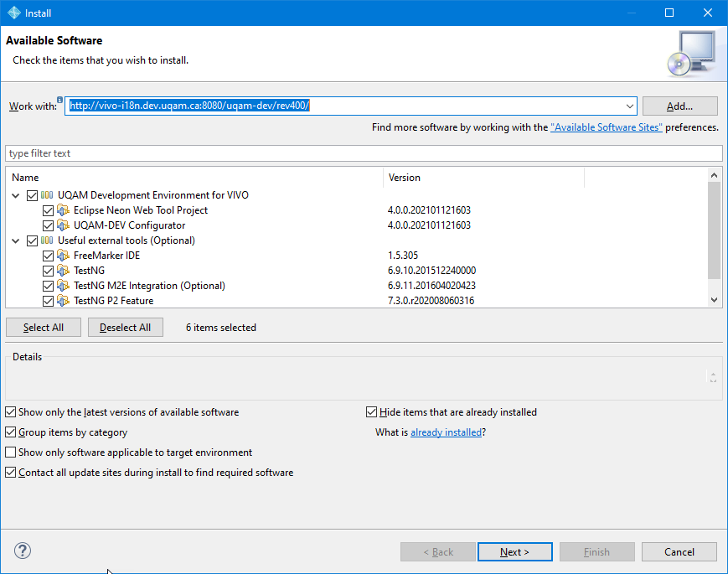Select the UQAM-DEV Configurator row label
Screen dimensions: 728x574
pyautogui.click(x=130, y=225)
